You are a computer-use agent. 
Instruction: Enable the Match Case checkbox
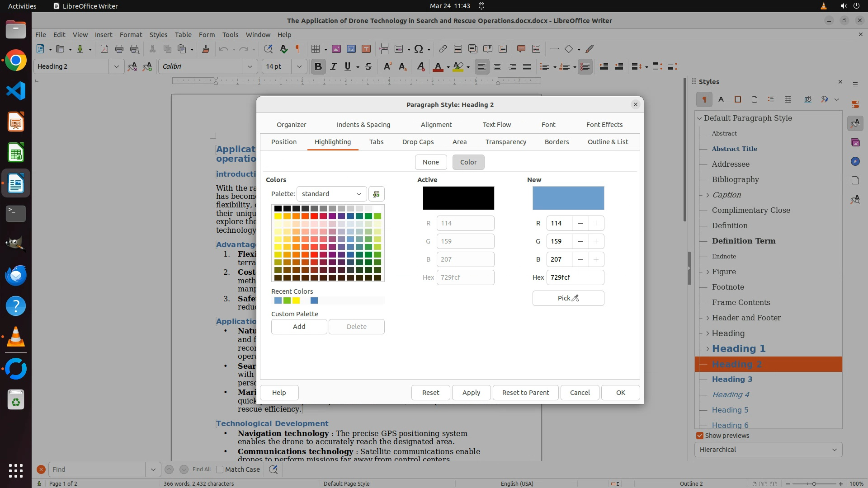pyautogui.click(x=220, y=469)
